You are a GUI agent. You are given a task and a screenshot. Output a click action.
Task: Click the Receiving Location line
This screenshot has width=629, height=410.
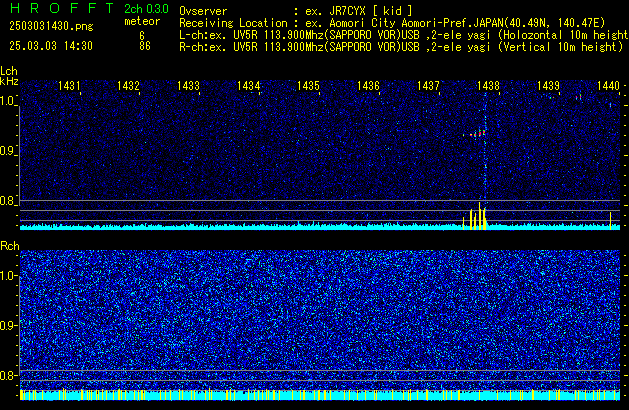tap(392, 23)
